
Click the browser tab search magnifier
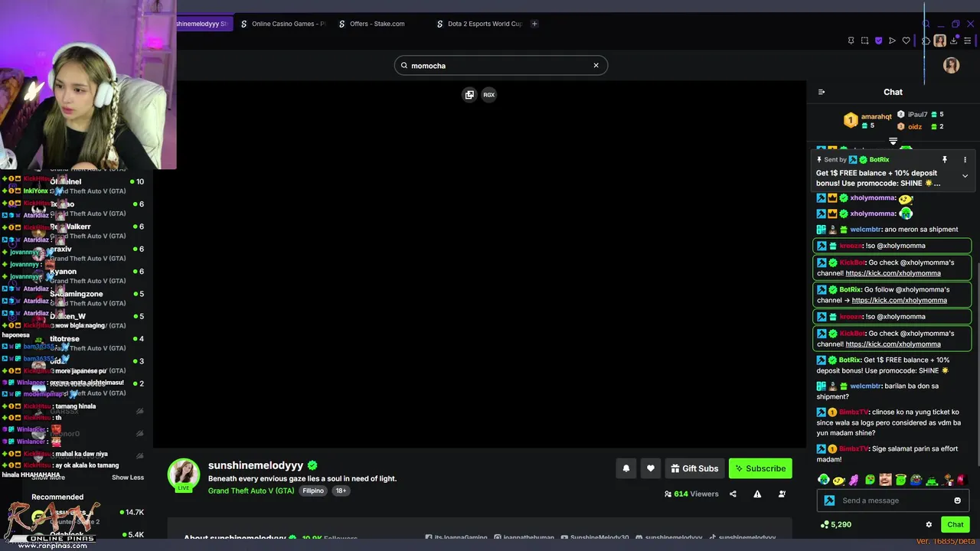(x=926, y=24)
